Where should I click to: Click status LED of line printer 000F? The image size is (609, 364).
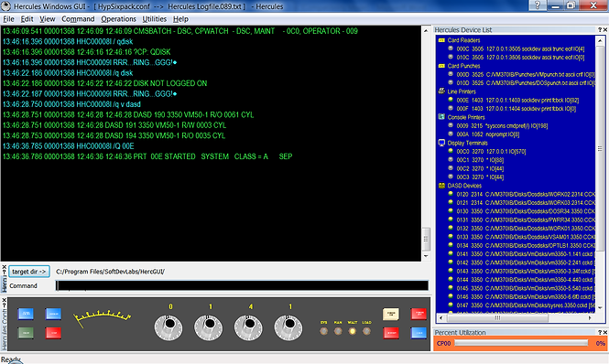click(451, 108)
